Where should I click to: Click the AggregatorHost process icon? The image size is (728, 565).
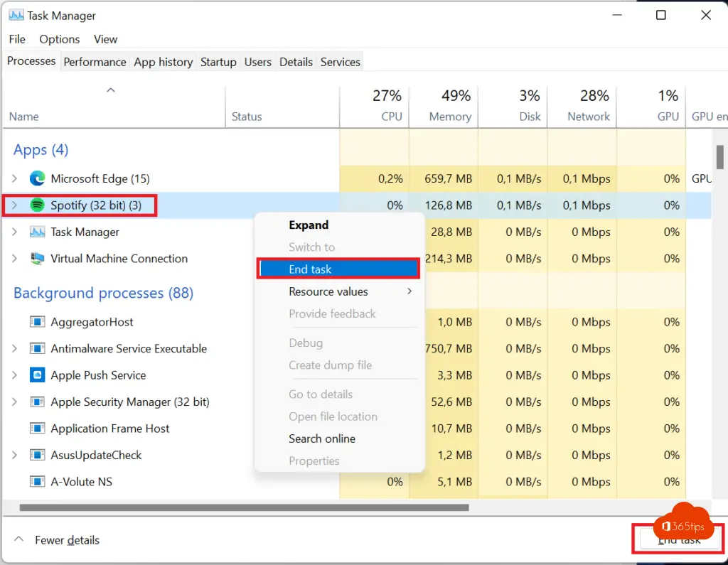[37, 322]
